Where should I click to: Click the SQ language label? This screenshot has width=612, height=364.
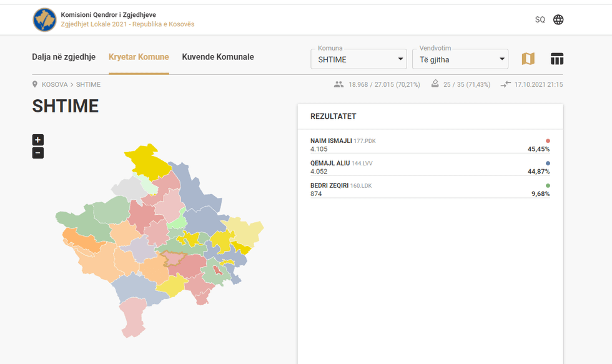(x=540, y=19)
